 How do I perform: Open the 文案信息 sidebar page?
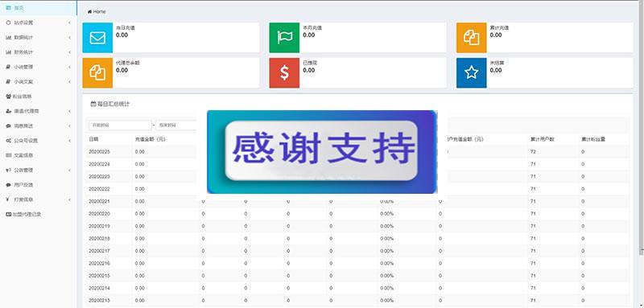pyautogui.click(x=38, y=155)
